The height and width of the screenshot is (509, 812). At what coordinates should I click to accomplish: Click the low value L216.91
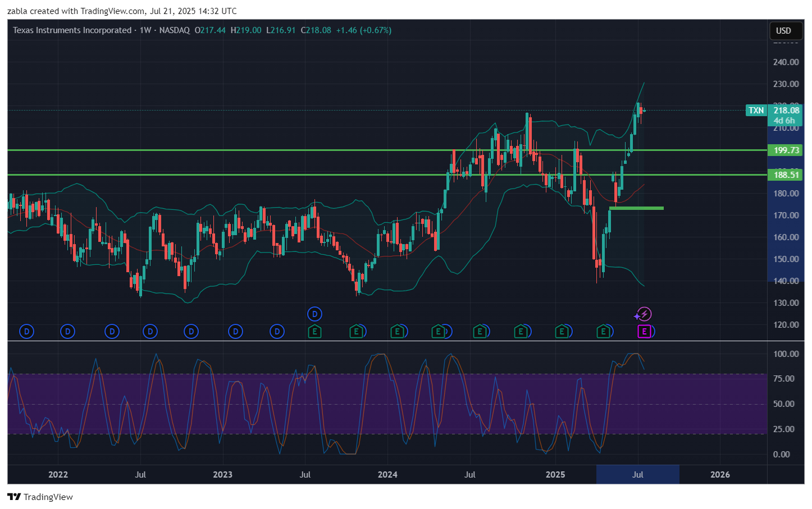[281, 30]
